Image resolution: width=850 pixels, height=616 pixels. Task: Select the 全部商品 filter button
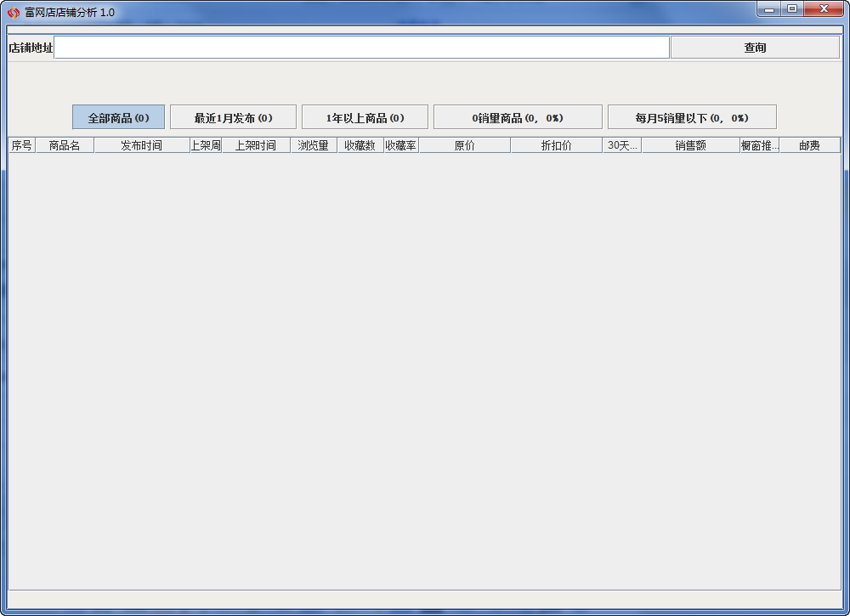pos(118,116)
